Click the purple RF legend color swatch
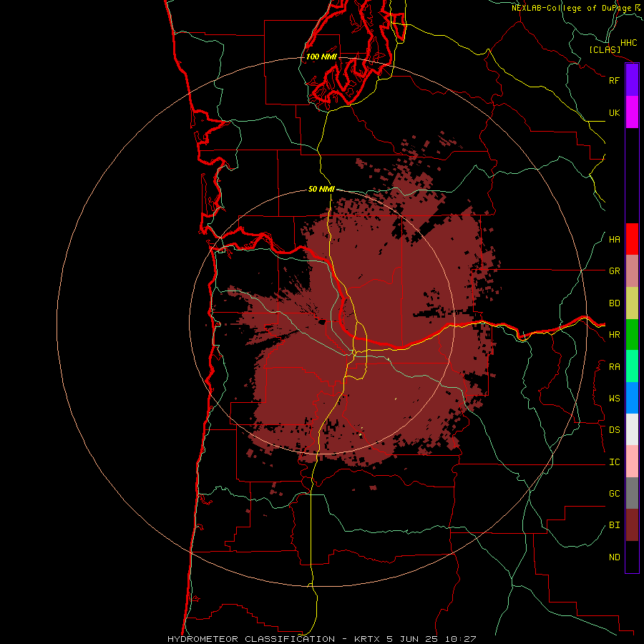Viewport: 644px width, 644px height. tap(632, 80)
